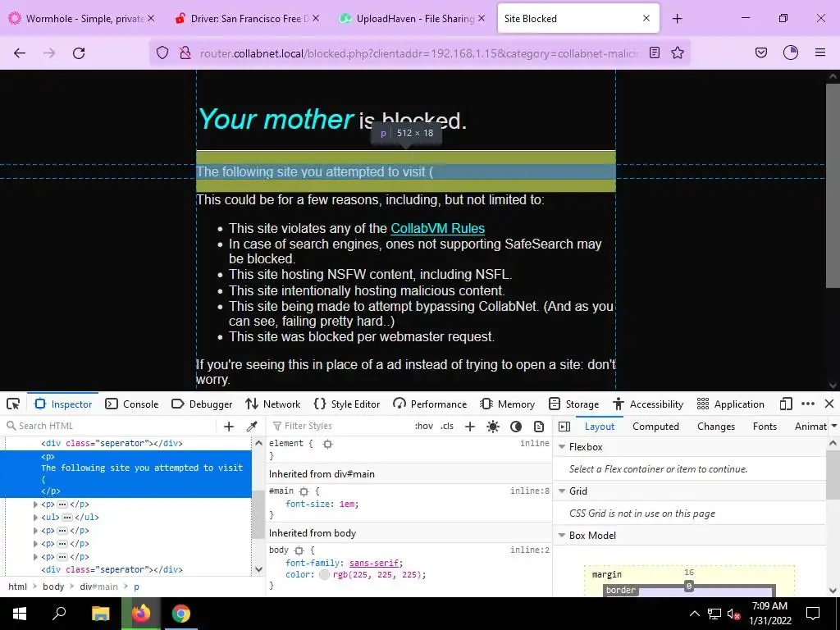Switch sidebar to Changes tab
This screenshot has height=630, width=840.
[x=715, y=426]
